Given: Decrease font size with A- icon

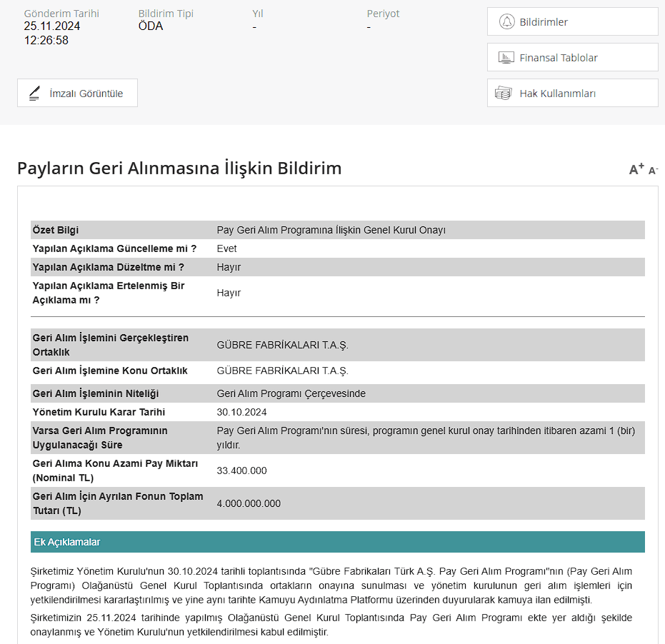Looking at the screenshot, I should pos(653,171).
